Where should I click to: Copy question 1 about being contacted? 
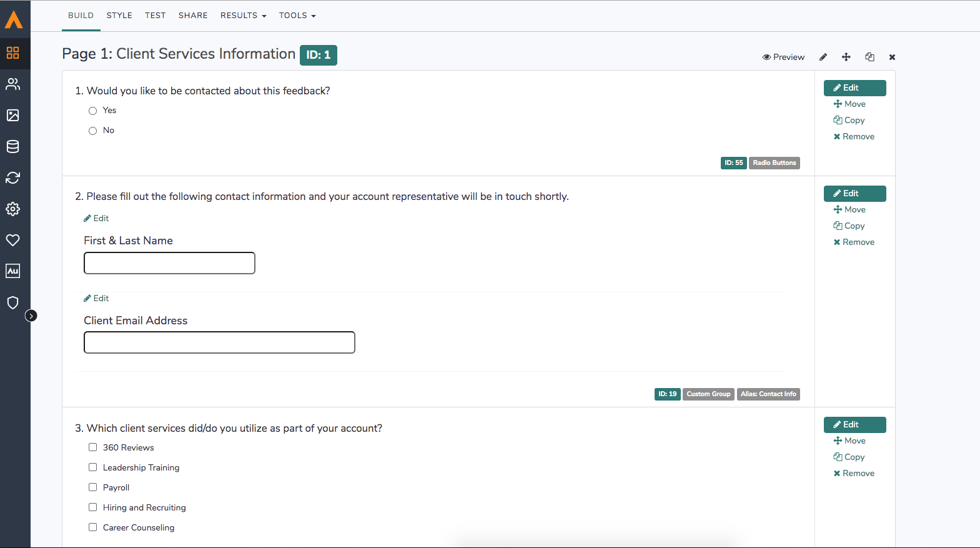point(849,121)
